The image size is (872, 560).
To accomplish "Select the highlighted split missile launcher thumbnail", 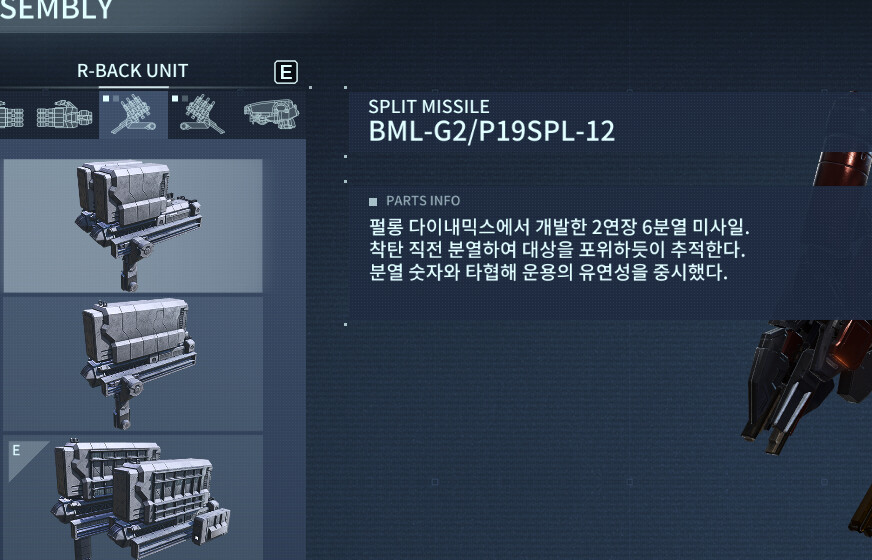I will click(x=133, y=226).
